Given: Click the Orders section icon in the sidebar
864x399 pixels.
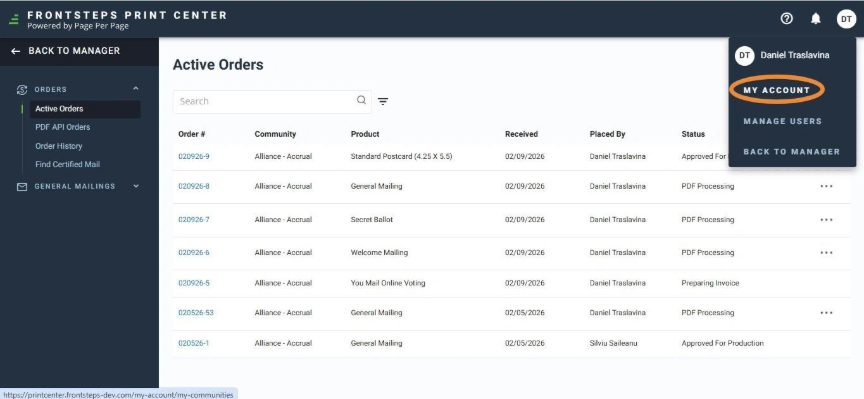Looking at the screenshot, I should click(22, 89).
